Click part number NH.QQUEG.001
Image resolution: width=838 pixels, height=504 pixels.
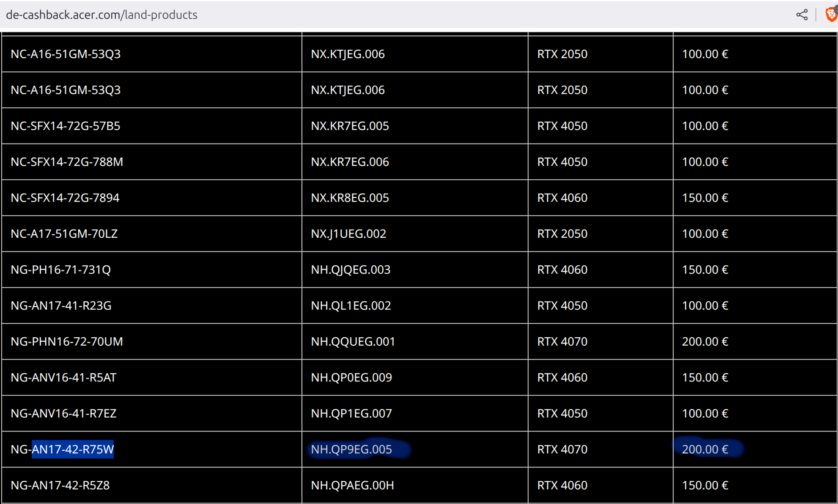point(353,341)
